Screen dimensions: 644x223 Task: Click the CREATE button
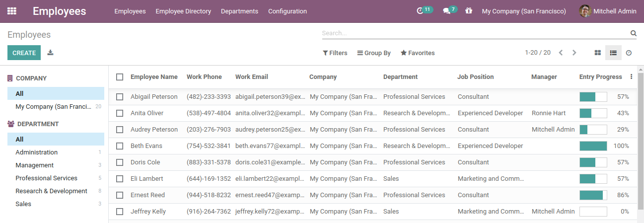tap(24, 53)
